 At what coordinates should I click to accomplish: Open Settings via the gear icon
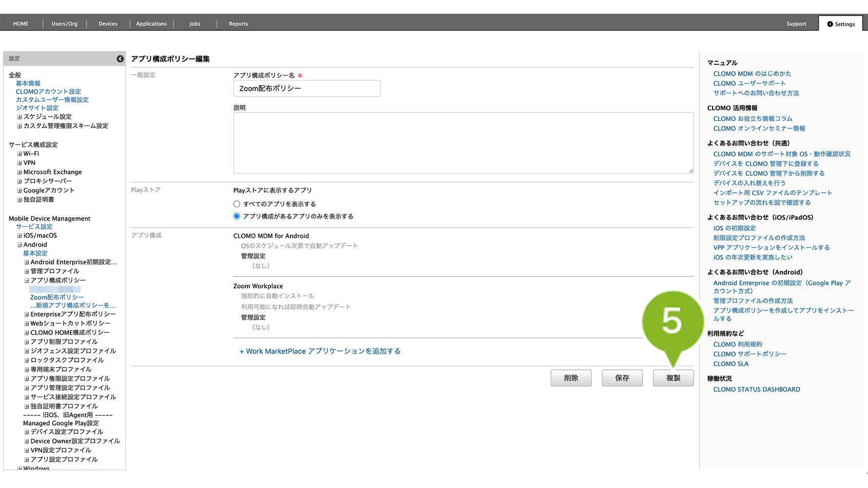click(x=830, y=24)
